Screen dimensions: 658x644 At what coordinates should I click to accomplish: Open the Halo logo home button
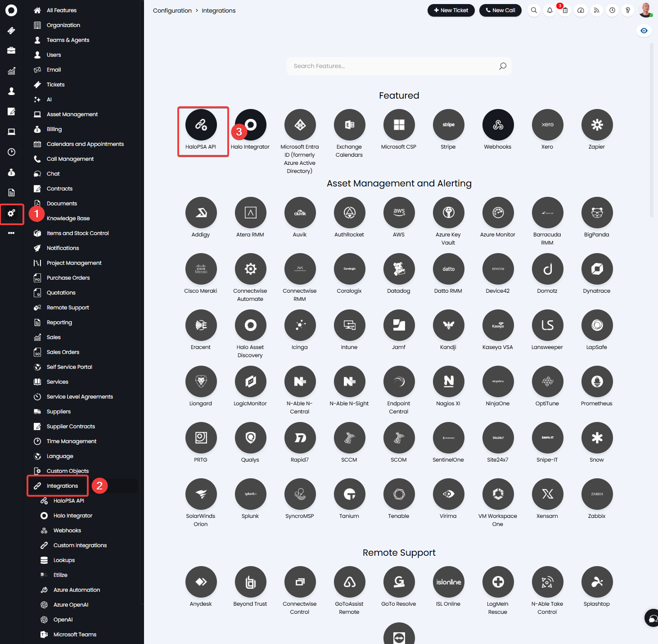click(11, 10)
